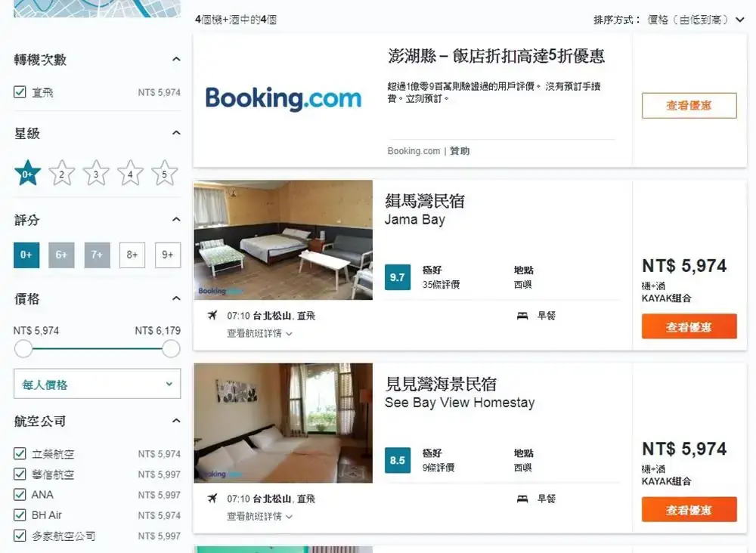Select the 4-star rating icon
Image resolution: width=756 pixels, height=553 pixels.
click(130, 174)
